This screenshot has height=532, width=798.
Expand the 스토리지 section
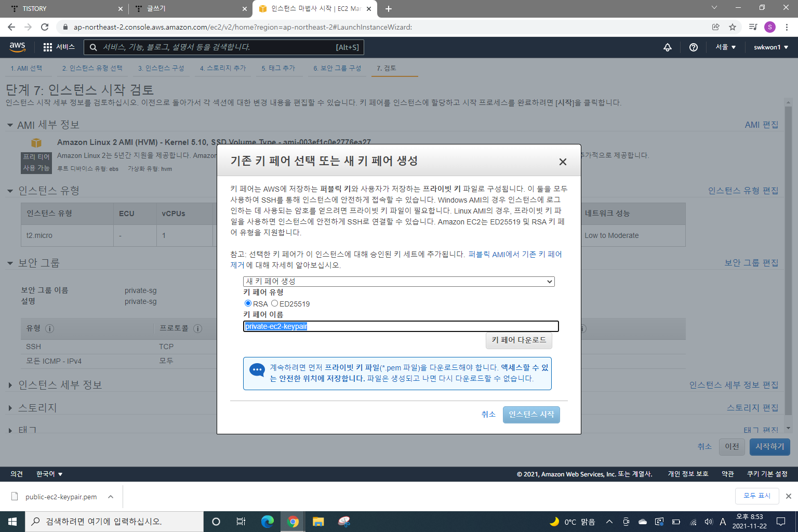pyautogui.click(x=10, y=408)
